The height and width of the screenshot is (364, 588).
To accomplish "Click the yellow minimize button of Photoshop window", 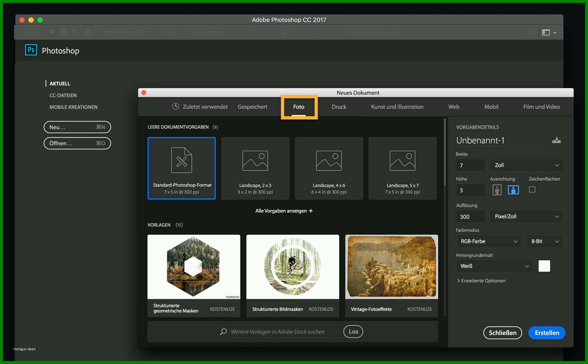I will (31, 20).
